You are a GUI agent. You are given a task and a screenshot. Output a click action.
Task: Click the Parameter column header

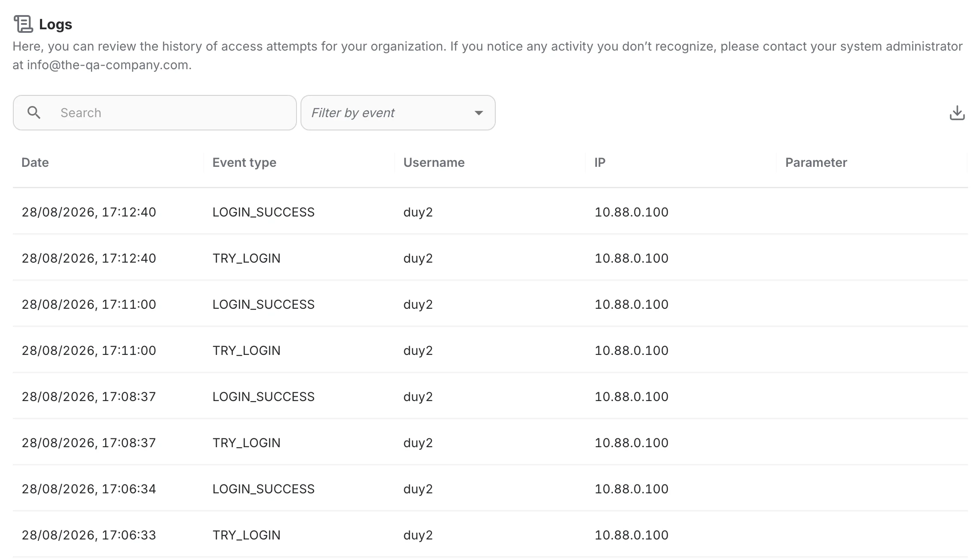[816, 162]
